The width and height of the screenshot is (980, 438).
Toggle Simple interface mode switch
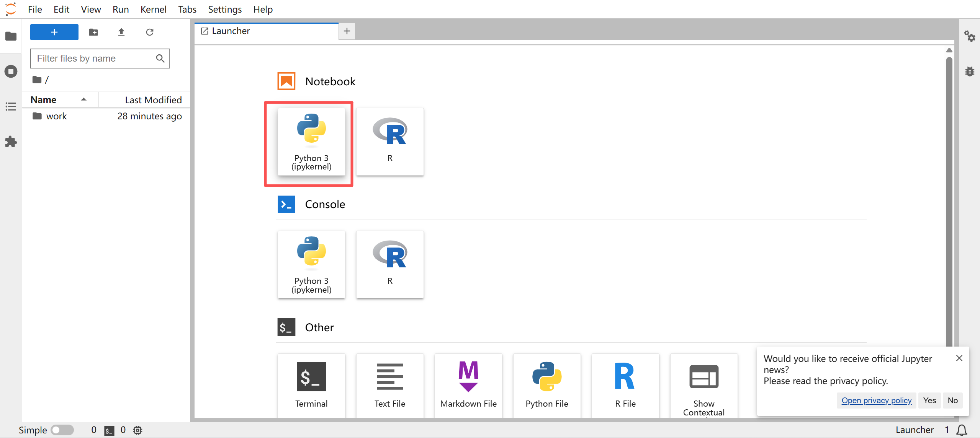click(x=62, y=430)
